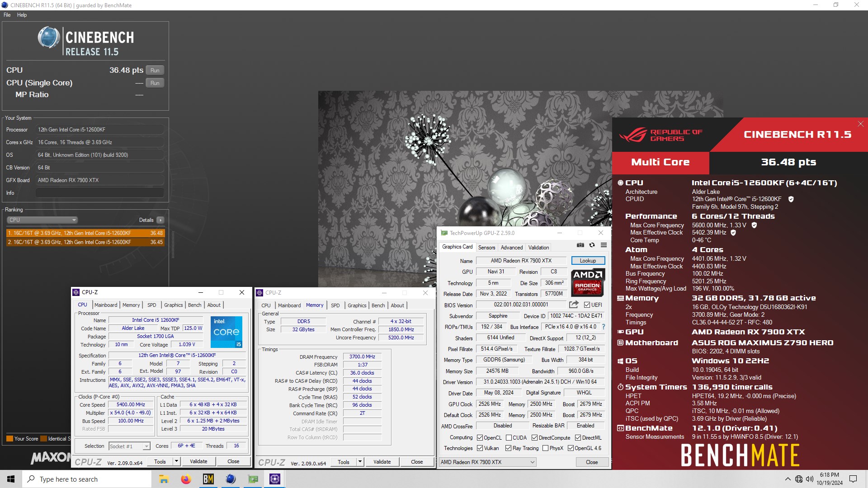Click the volume speaker tray icon
This screenshot has height=488, width=868.
point(810,479)
